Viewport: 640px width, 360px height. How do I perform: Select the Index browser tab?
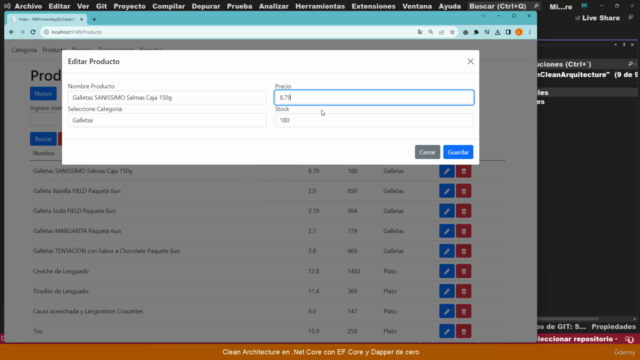click(x=47, y=19)
